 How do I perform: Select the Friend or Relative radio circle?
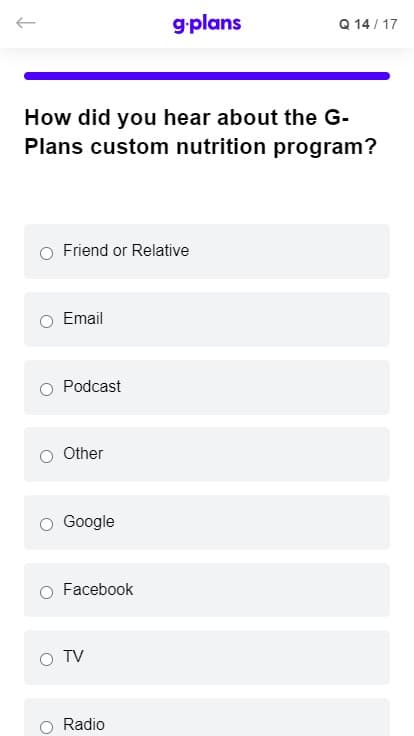46,253
